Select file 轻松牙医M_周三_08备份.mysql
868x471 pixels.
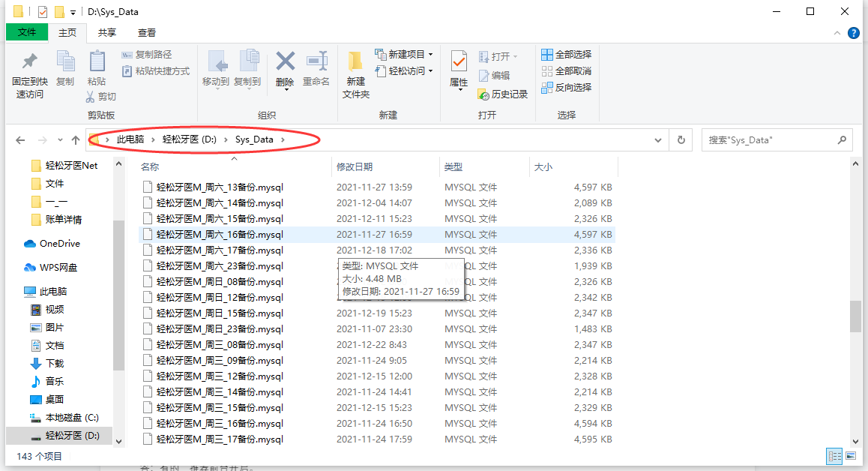[220, 345]
